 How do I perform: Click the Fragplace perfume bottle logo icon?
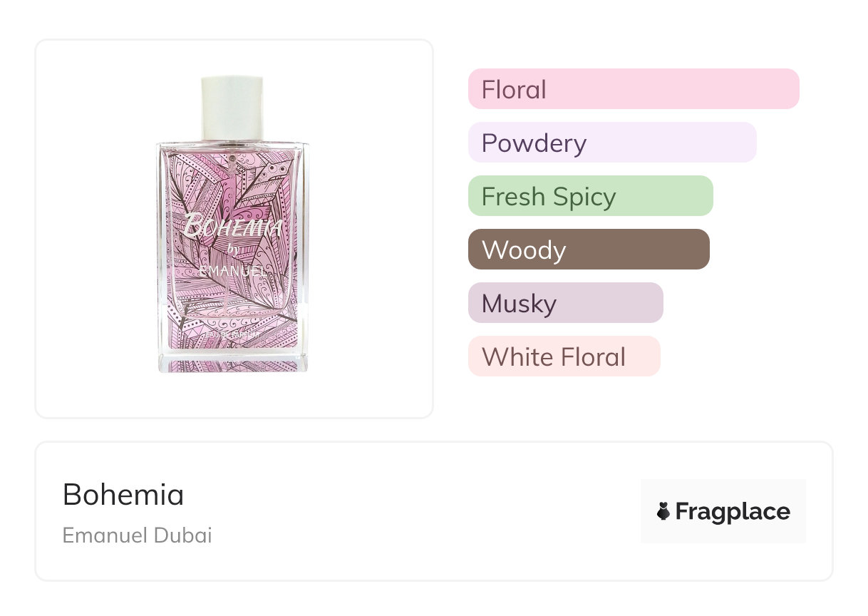click(663, 511)
